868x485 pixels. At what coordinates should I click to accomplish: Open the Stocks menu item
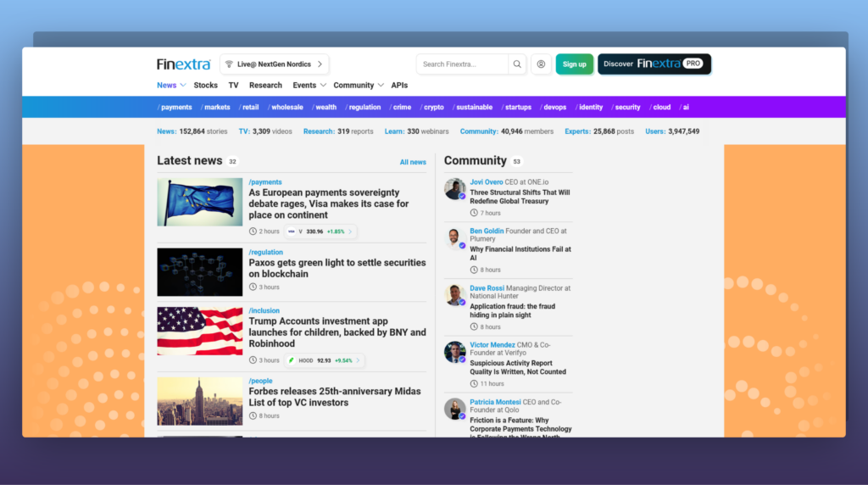(205, 86)
